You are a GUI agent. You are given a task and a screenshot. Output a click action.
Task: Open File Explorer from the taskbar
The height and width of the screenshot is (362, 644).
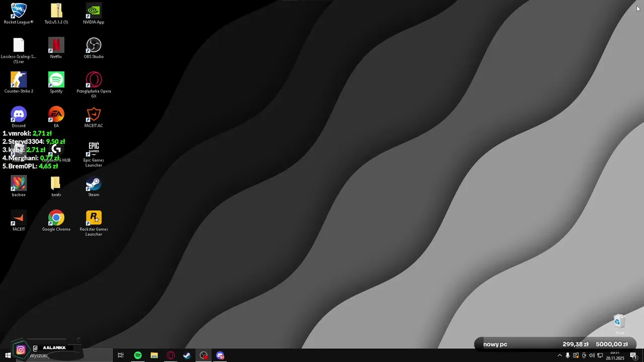(x=154, y=355)
